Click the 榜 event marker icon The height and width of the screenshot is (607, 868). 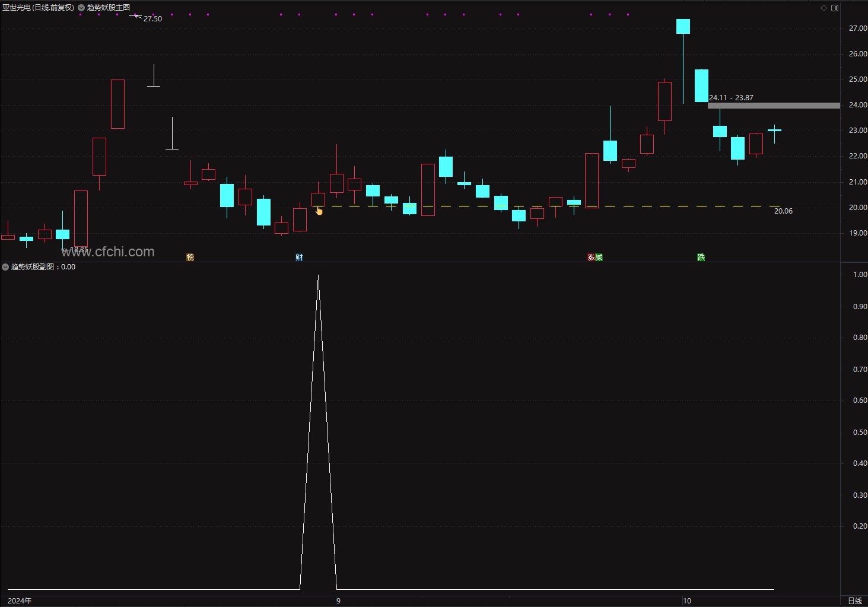(190, 257)
